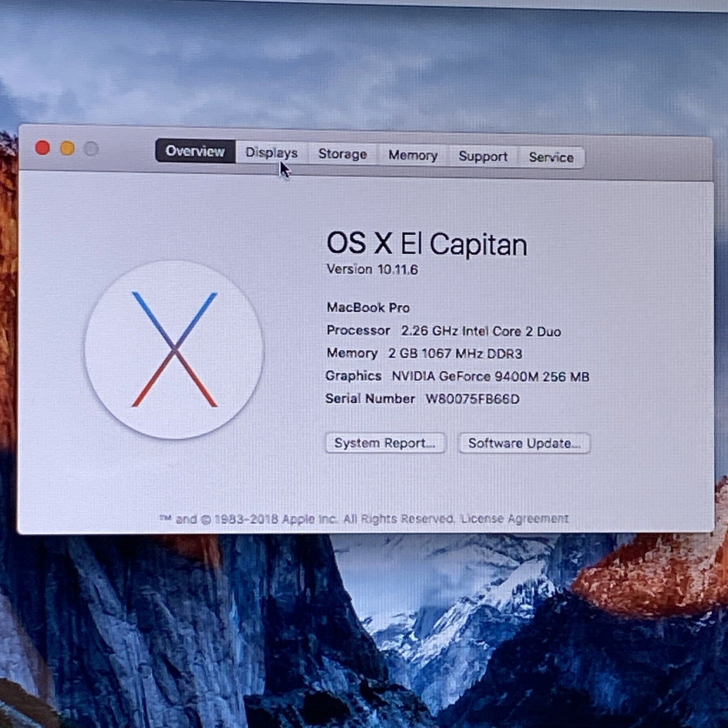
Task: Click the MacBook Pro model name
Action: [x=368, y=308]
